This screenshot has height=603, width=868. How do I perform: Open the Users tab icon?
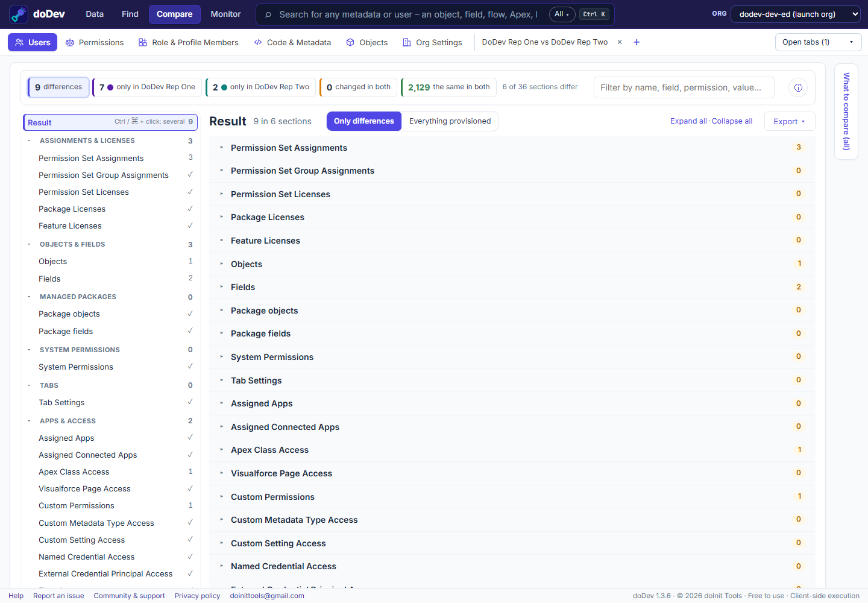[19, 42]
